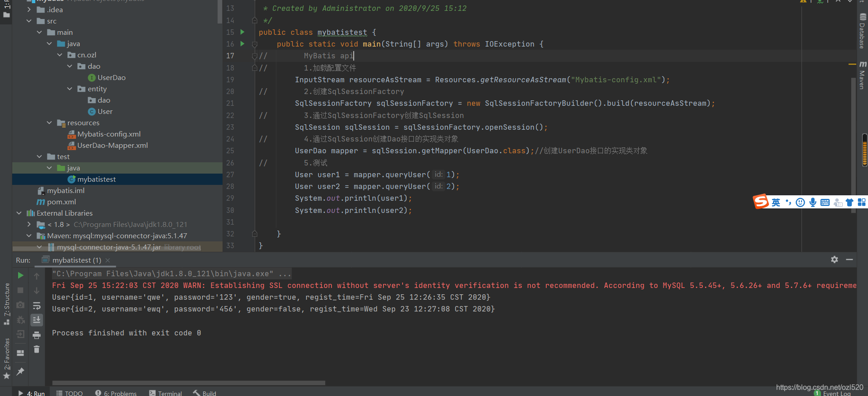
Task: Open Sogou toolbox grid icon
Action: pos(862,203)
